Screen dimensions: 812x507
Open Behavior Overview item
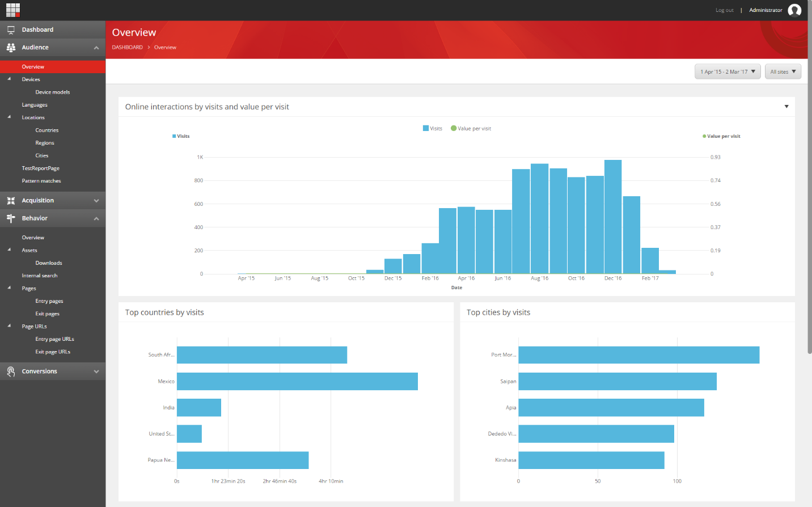33,238
